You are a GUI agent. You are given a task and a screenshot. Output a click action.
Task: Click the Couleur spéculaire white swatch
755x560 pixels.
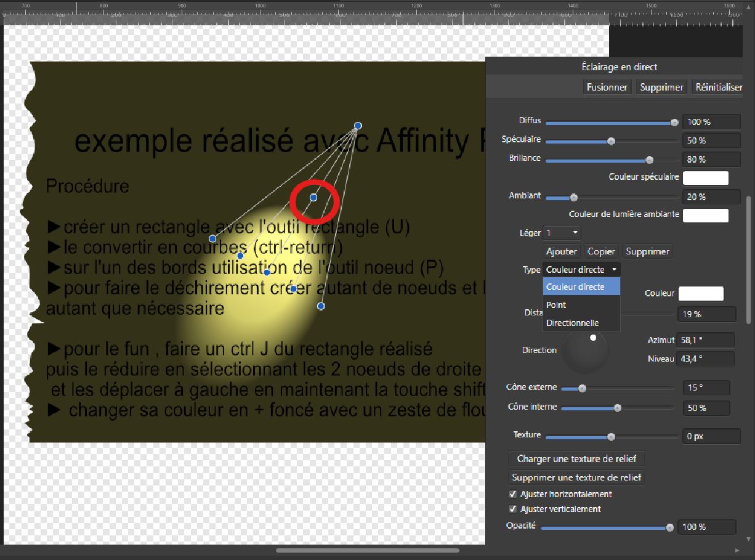pyautogui.click(x=706, y=178)
